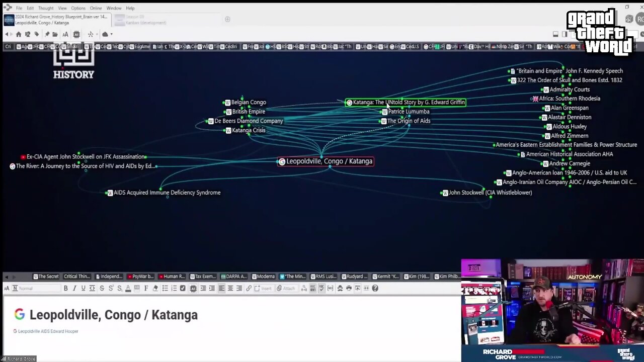Go to the Home thought icon
This screenshot has width=644, height=362.
pos(19,34)
